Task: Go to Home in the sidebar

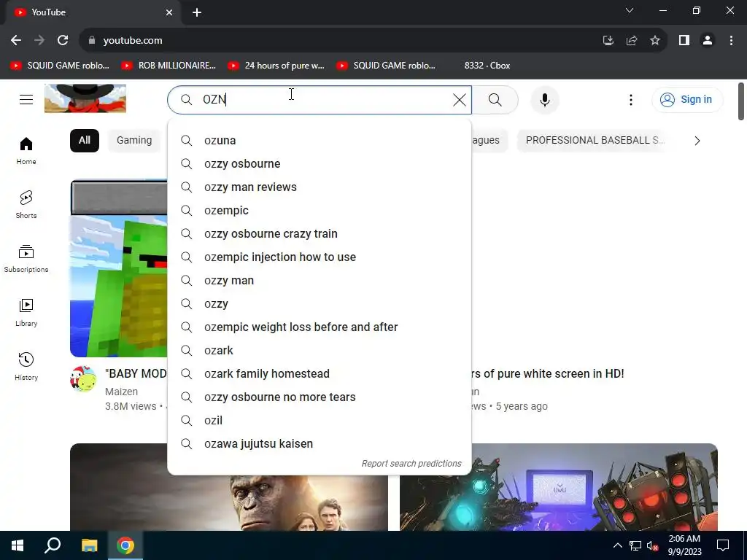Action: click(x=26, y=151)
